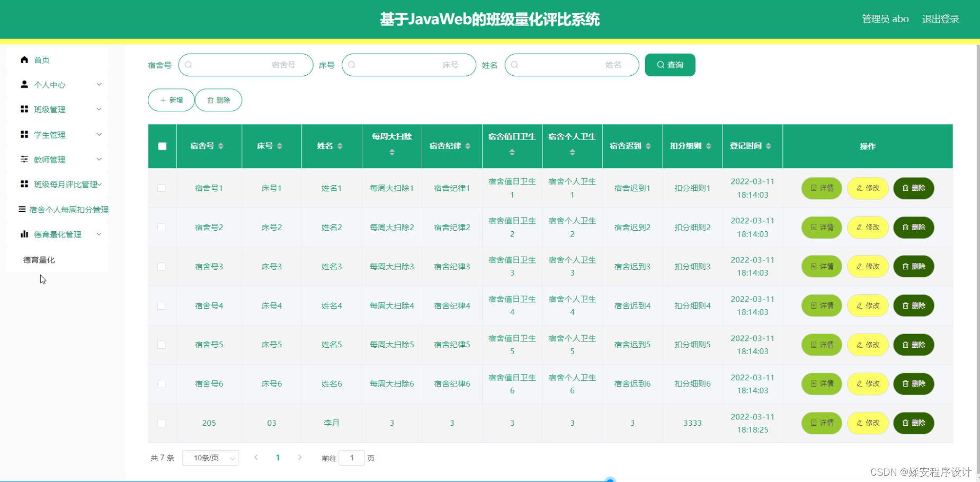The image size is (980, 482).
Task: Click sort arrows on 宿舍号 column header
Action: coord(221,146)
